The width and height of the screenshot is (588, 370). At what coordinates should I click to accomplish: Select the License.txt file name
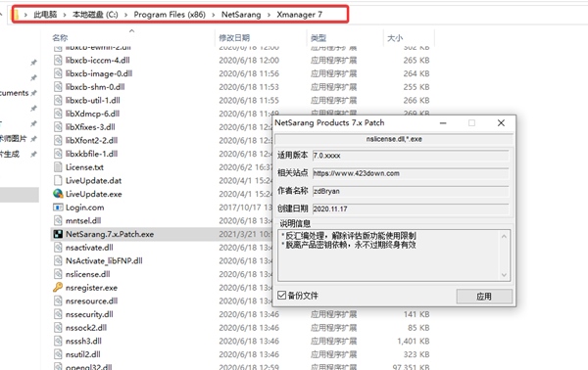[x=84, y=167]
